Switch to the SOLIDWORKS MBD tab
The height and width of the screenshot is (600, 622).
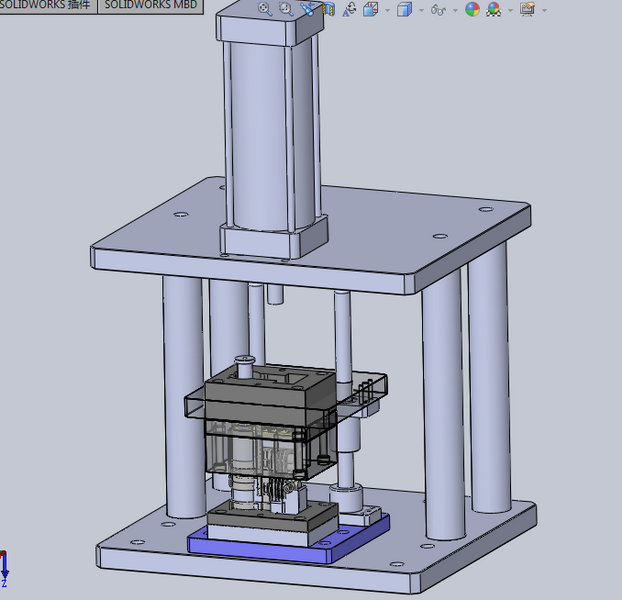pyautogui.click(x=151, y=6)
